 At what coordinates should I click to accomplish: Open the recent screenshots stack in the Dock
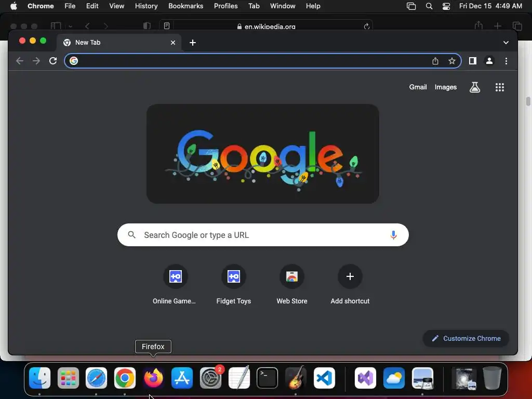click(464, 378)
